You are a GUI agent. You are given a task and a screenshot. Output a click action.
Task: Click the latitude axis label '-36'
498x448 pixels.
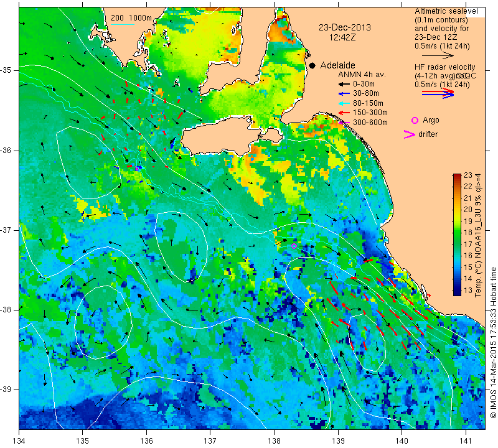(x=6, y=150)
